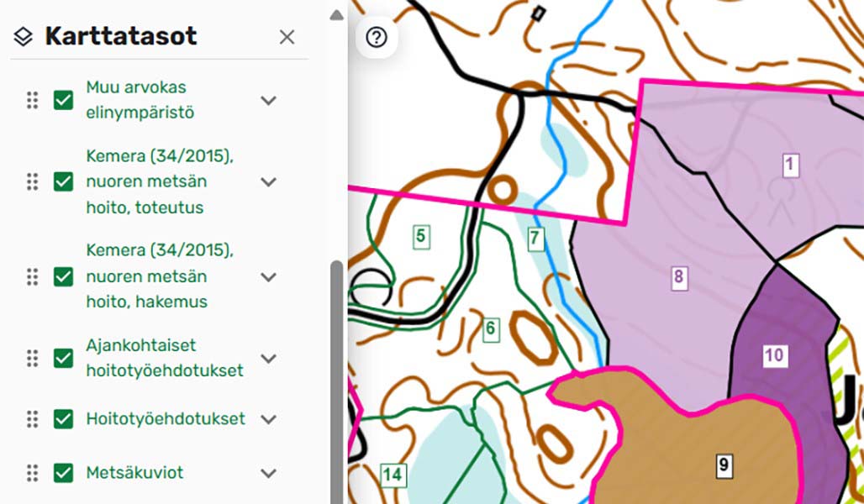Viewport: 864px width, 504px height.
Task: Click drag handle beside Metsäkuviot layer
Action: [32, 473]
